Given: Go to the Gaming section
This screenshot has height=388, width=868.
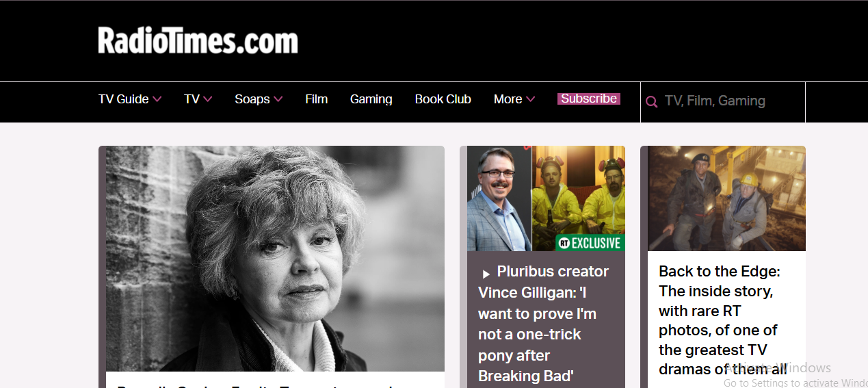Looking at the screenshot, I should click(x=371, y=99).
